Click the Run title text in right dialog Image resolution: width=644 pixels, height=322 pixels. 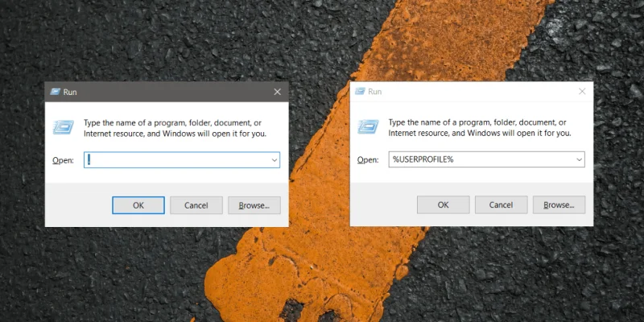click(374, 92)
